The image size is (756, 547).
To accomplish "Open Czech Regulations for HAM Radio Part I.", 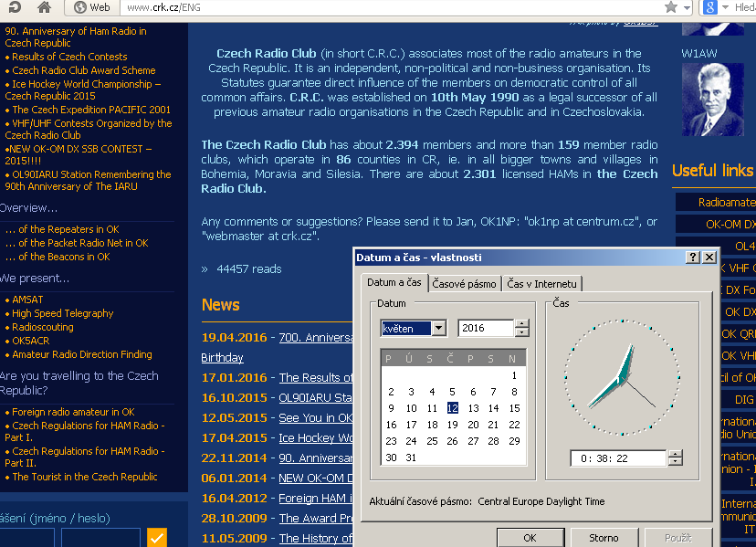I will pyautogui.click(x=85, y=431).
